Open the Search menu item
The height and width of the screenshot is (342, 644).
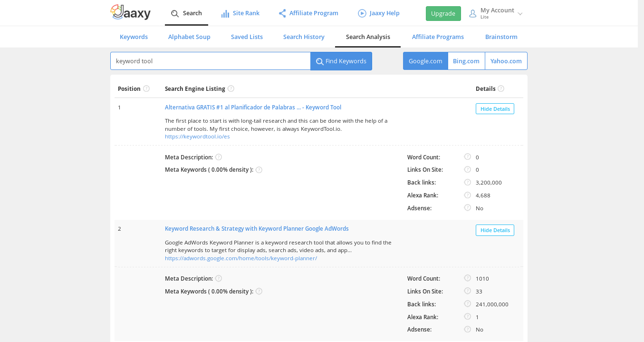point(186,13)
